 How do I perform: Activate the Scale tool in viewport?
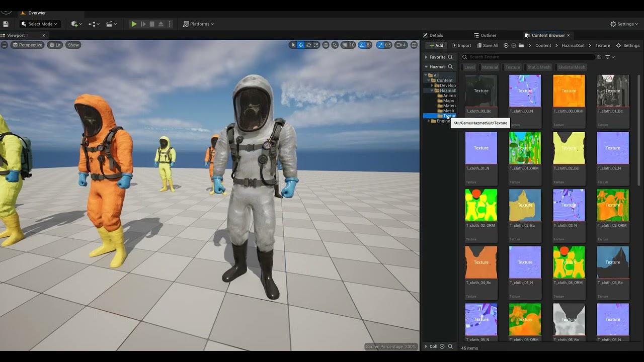click(316, 45)
